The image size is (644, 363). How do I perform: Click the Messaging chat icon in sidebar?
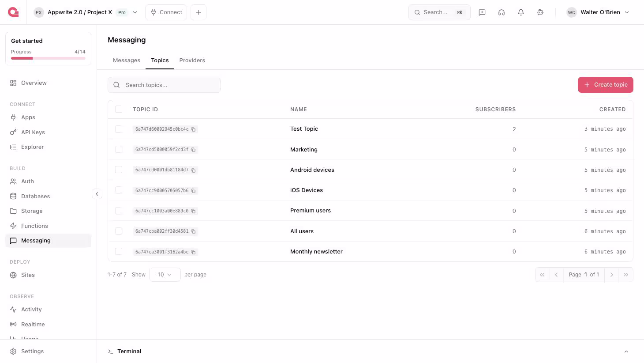pyautogui.click(x=13, y=241)
